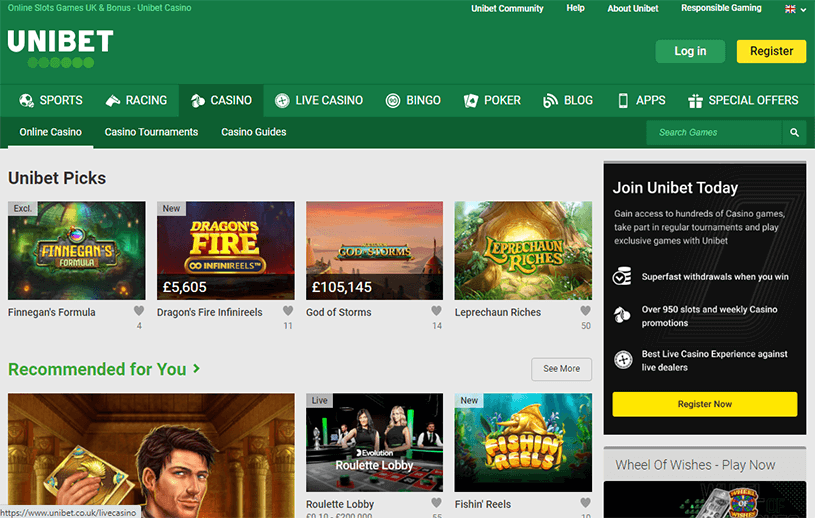Favorite Roulette Lobby with the heart

(x=437, y=502)
